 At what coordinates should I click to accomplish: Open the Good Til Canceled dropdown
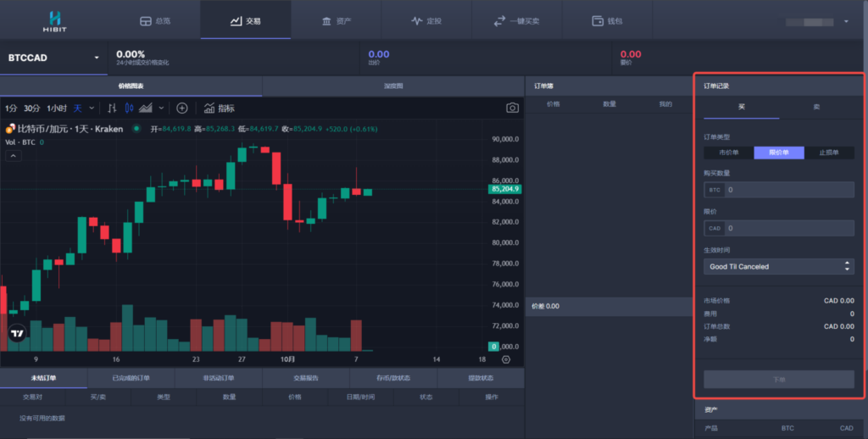tap(778, 266)
